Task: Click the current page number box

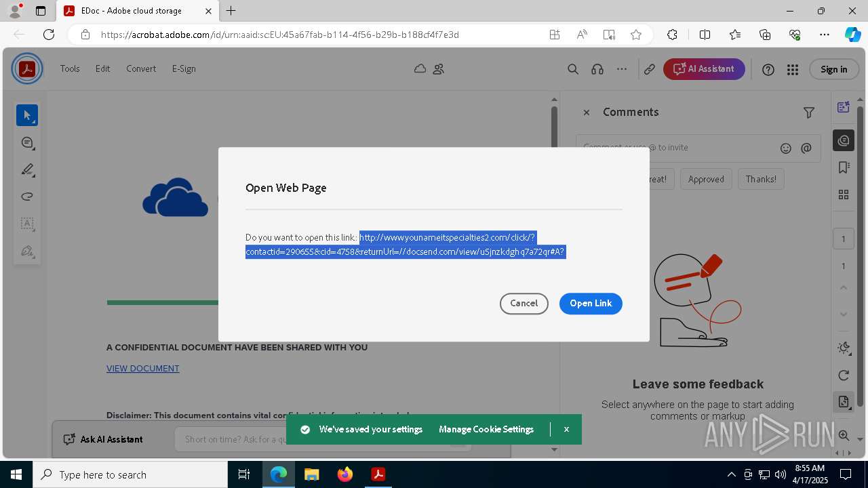Action: pyautogui.click(x=844, y=239)
